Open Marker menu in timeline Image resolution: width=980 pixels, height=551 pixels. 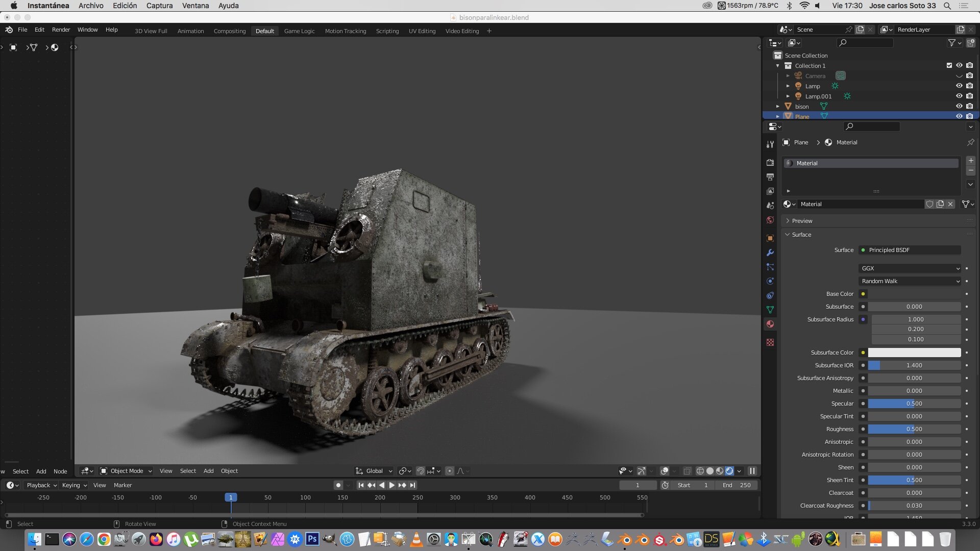(122, 485)
